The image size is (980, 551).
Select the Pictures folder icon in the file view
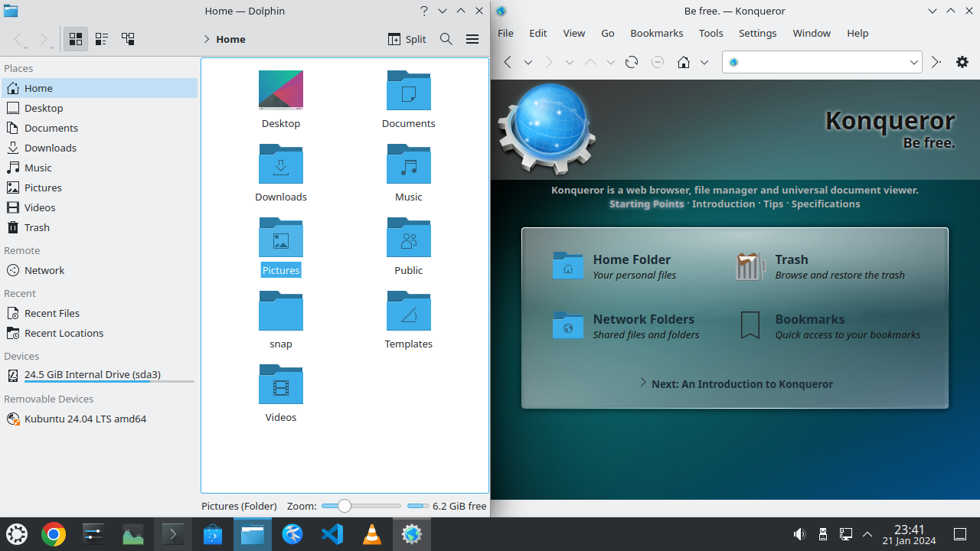pyautogui.click(x=281, y=237)
